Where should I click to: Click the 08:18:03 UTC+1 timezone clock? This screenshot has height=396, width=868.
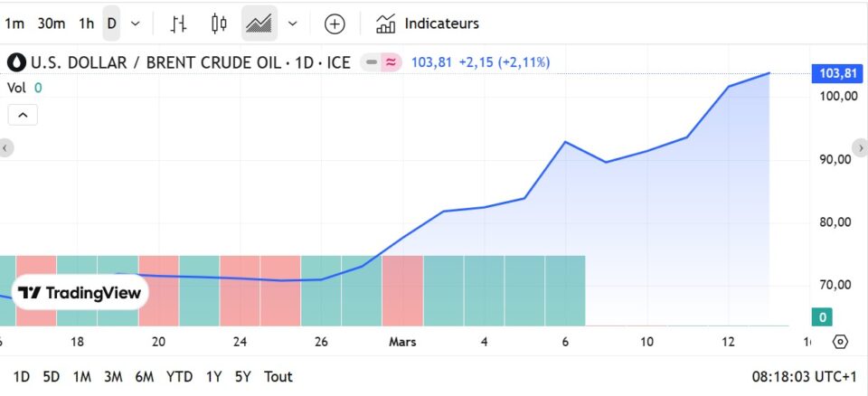click(x=804, y=376)
